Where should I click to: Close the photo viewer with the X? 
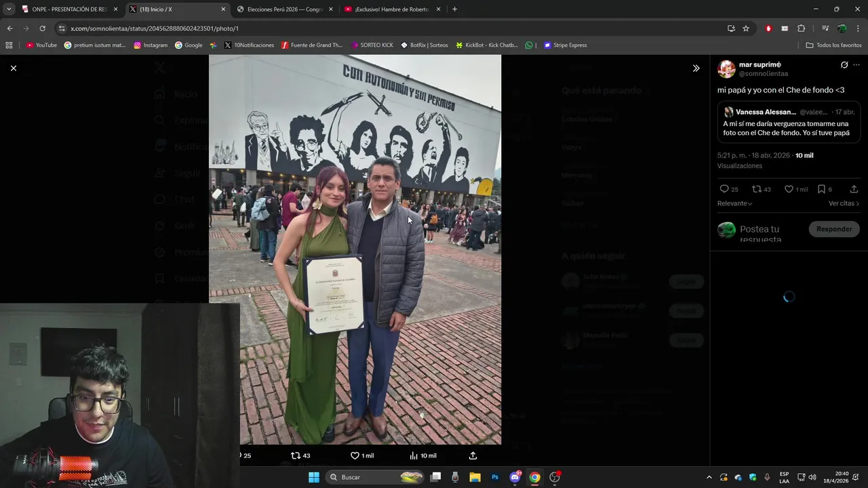13,68
